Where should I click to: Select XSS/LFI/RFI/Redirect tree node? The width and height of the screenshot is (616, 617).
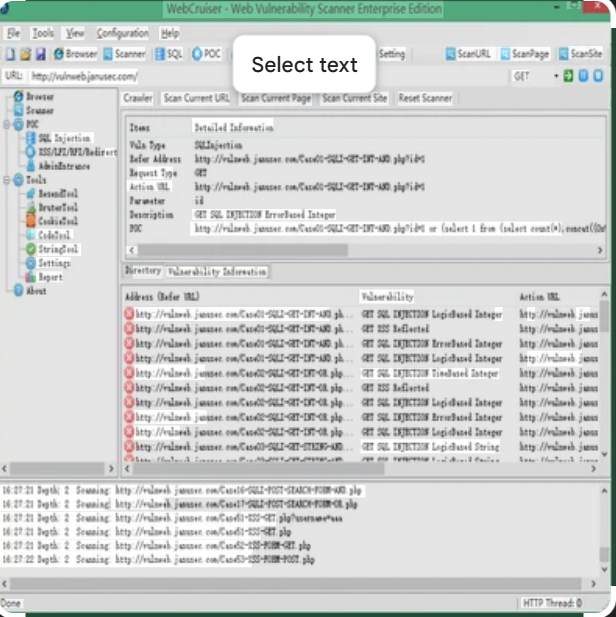point(71,152)
